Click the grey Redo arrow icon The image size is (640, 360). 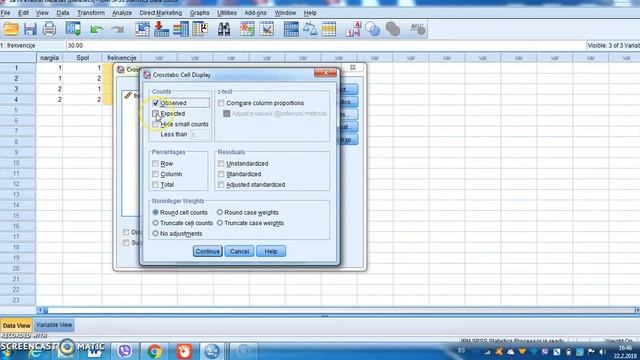tap(117, 29)
